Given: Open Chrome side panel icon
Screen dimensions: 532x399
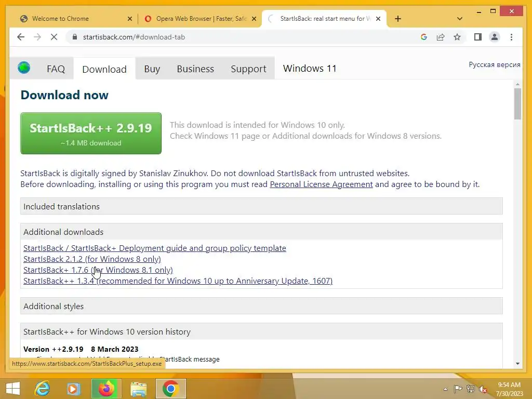Looking at the screenshot, I should 478,37.
